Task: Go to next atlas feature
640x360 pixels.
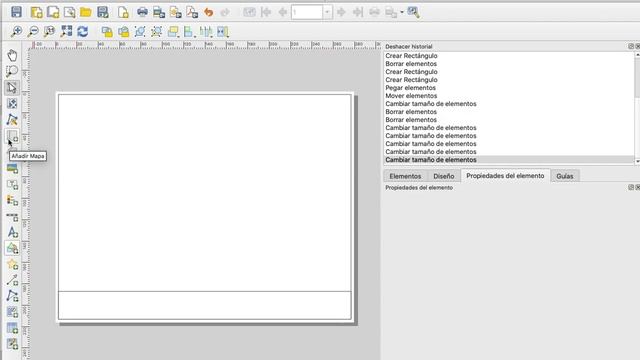Action: coord(341,12)
